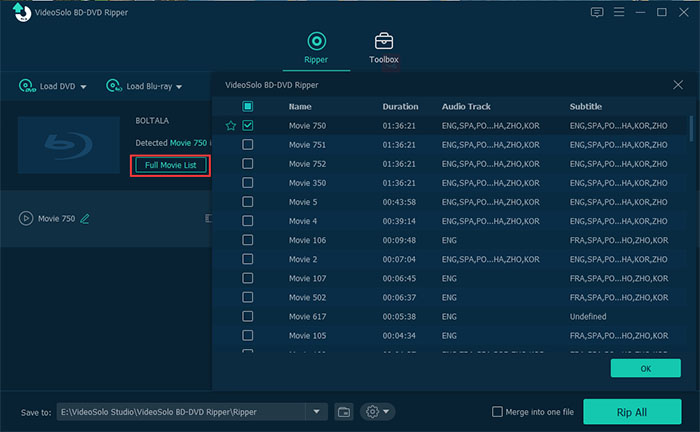Viewport: 700px width, 432px height.
Task: Click the Audio Track column header
Action: click(466, 107)
